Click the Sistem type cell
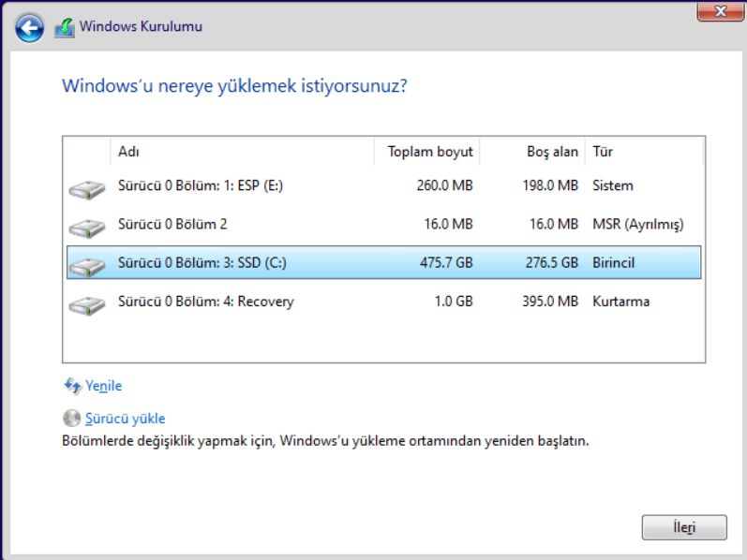The height and width of the screenshot is (560, 747). 613,185
